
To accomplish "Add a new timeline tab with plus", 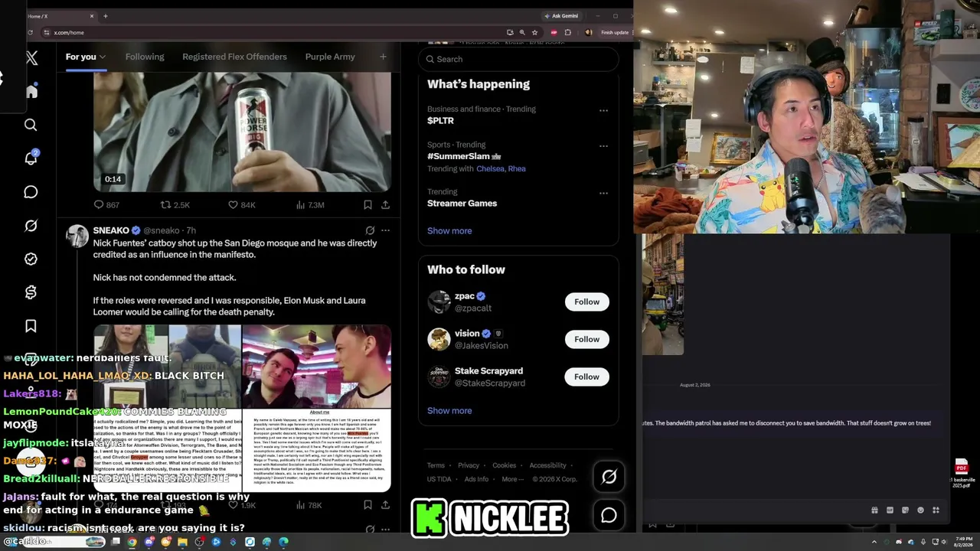I will 383,57.
